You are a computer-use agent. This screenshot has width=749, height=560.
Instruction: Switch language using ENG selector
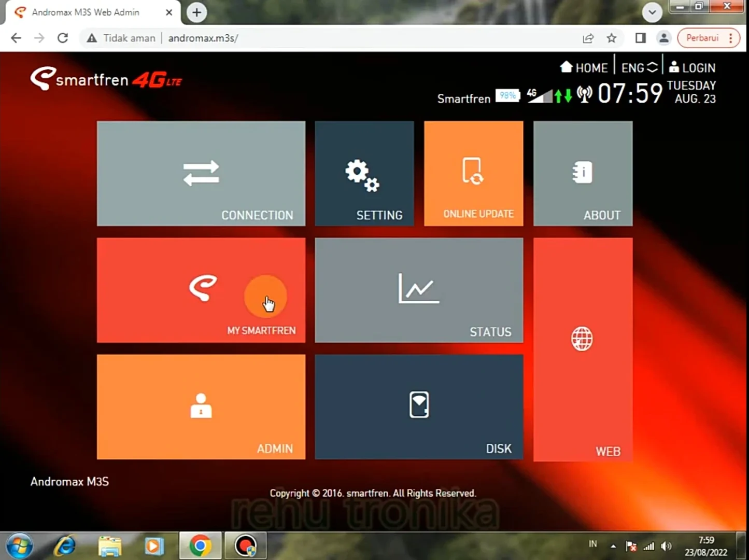[639, 67]
